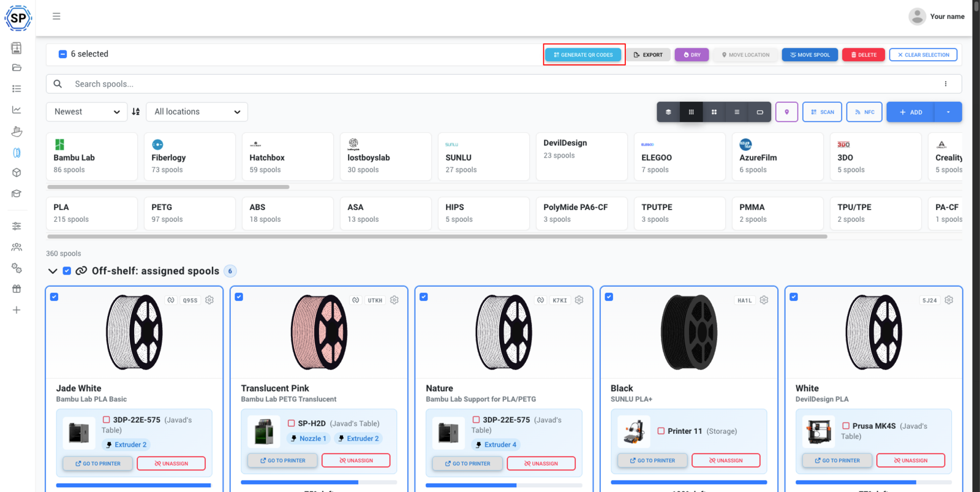Open the folder icon in the sidebar

point(17,68)
